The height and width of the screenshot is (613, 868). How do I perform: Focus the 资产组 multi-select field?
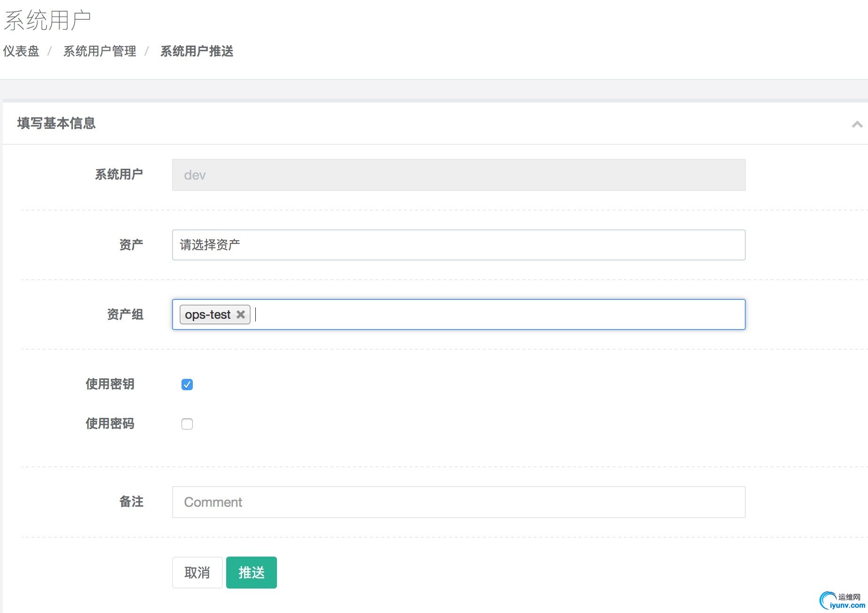498,314
